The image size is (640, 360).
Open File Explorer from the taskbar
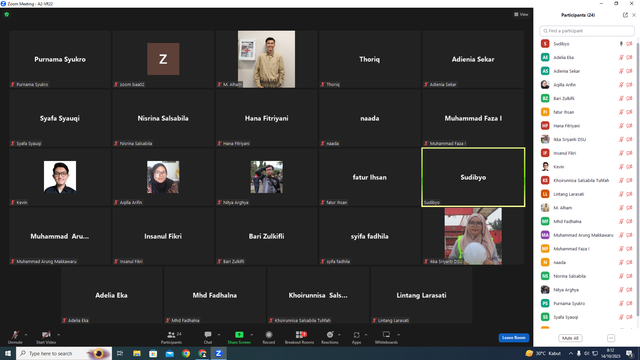137,353
